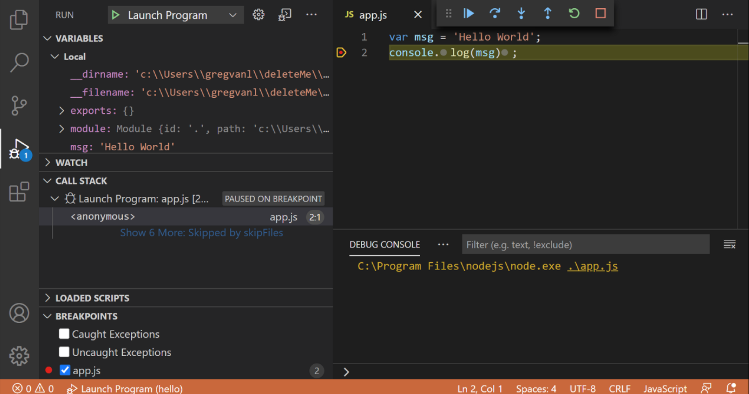The width and height of the screenshot is (749, 394).
Task: Open panel more views ellipsis
Action: coord(443,245)
